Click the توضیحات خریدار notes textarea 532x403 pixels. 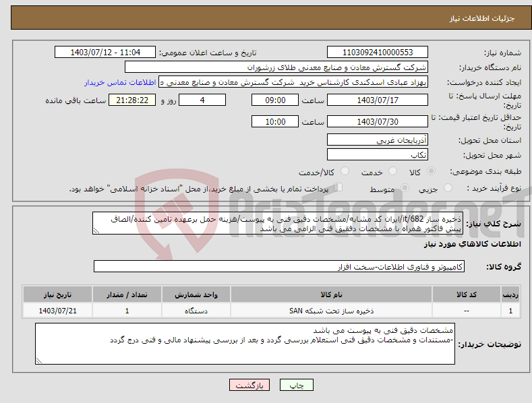tap(245, 344)
